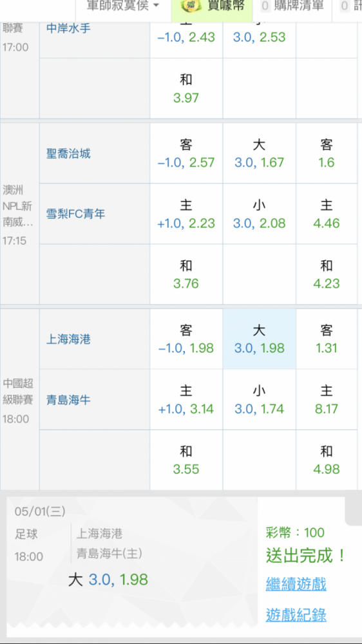Open the 青島海牛 team link
362x644 pixels.
pos(68,400)
